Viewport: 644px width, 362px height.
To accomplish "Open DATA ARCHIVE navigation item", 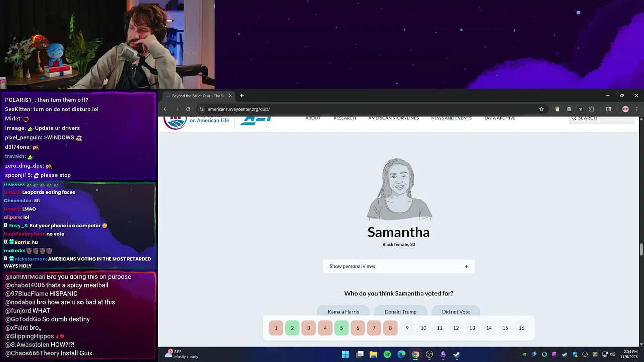I will click(500, 118).
